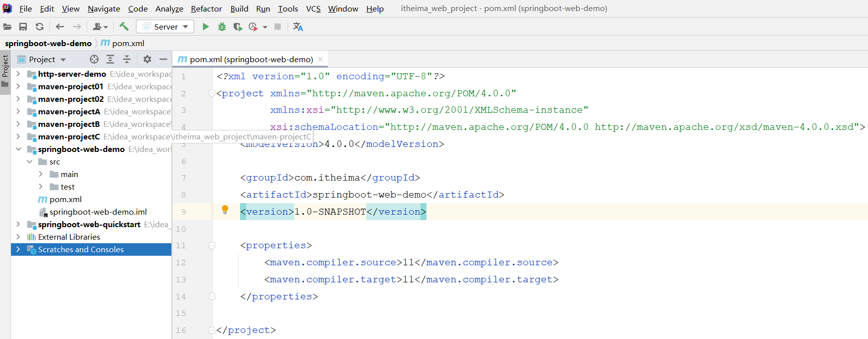The image size is (868, 339).
Task: Open the Server run configuration dropdown
Action: click(165, 27)
